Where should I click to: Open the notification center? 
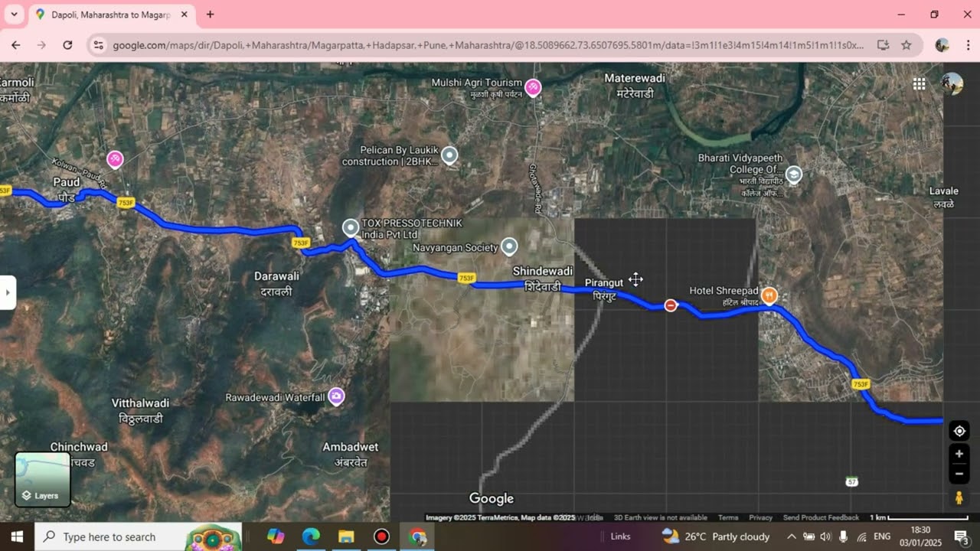tap(961, 536)
